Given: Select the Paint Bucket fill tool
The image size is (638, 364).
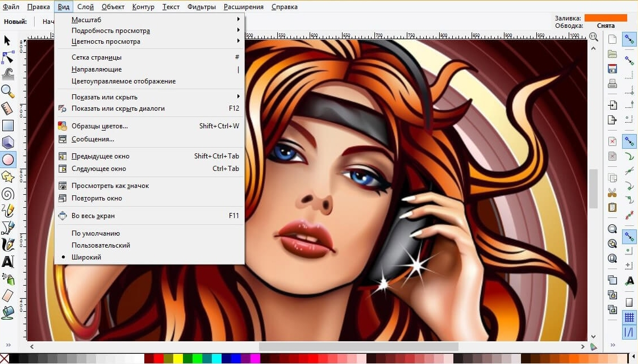Looking at the screenshot, I should coord(8,313).
